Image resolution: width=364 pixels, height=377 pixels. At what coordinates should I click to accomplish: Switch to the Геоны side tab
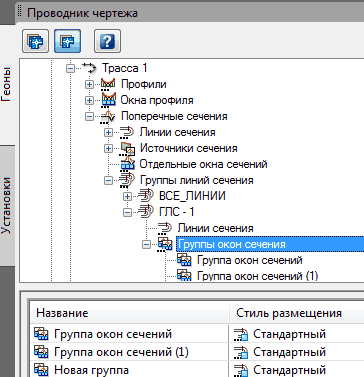point(6,84)
